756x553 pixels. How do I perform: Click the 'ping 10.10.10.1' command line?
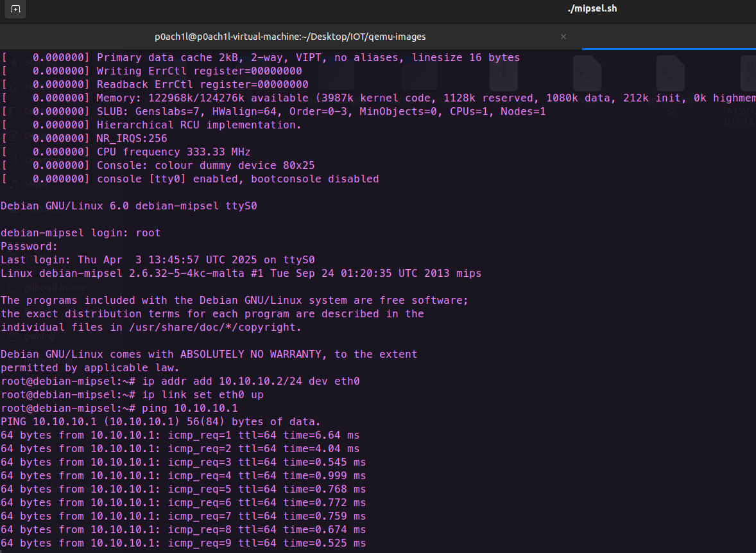pyautogui.click(x=119, y=408)
